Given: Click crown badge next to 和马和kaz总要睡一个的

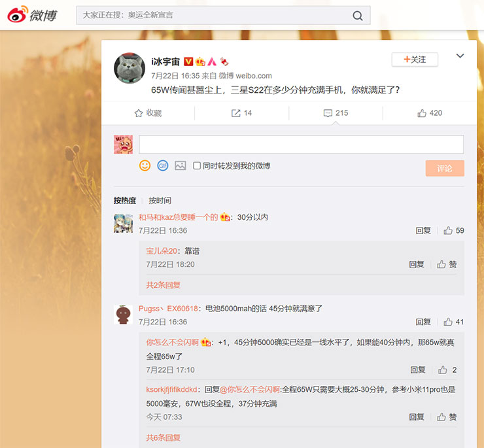Looking at the screenshot, I should 225,217.
